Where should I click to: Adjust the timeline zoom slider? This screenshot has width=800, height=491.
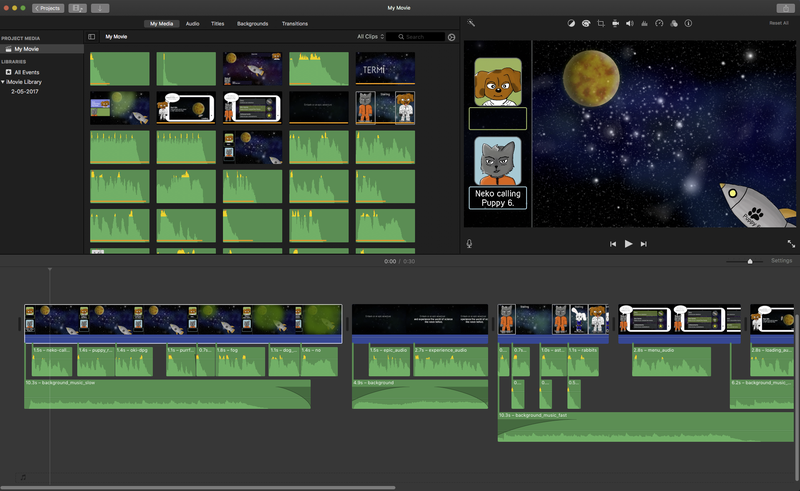(x=750, y=261)
